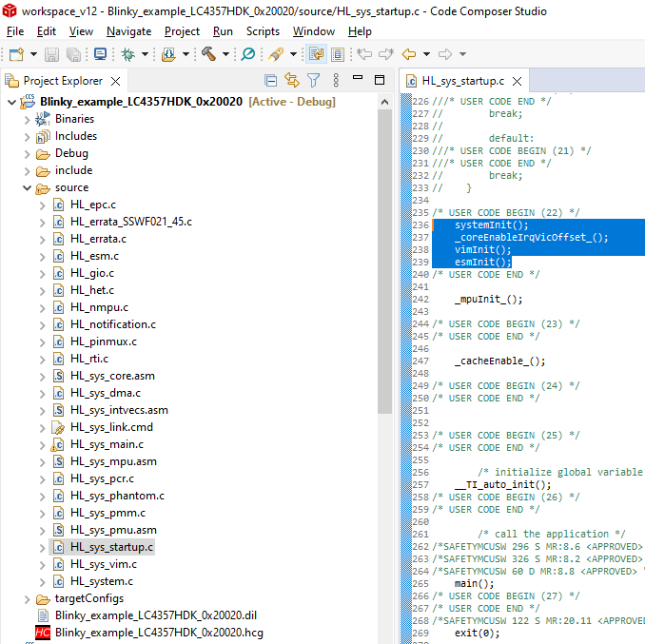Screen dimensions: 645x644
Task: Expand the targetConfigs folder
Action: point(28,599)
